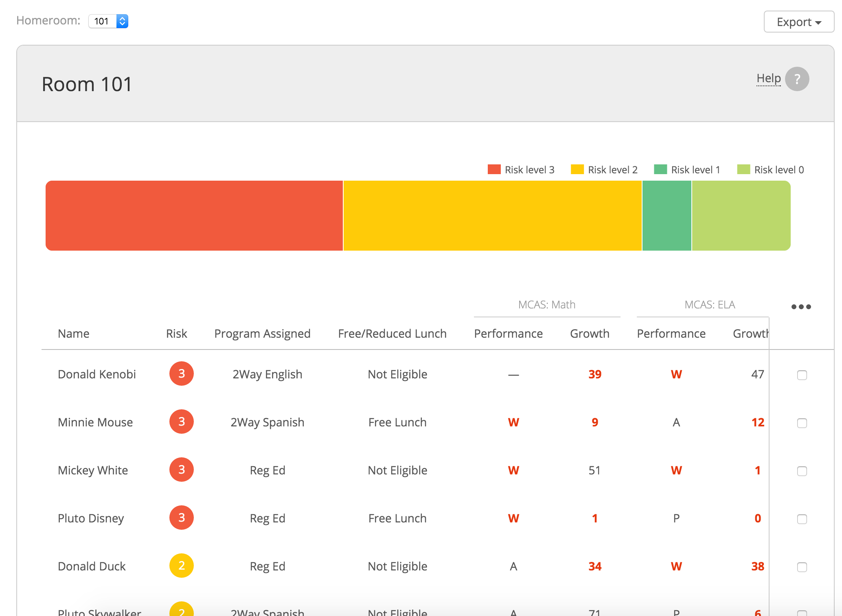Check the checkbox for Donald Kenobi
The height and width of the screenshot is (616, 842).
pos(802,375)
